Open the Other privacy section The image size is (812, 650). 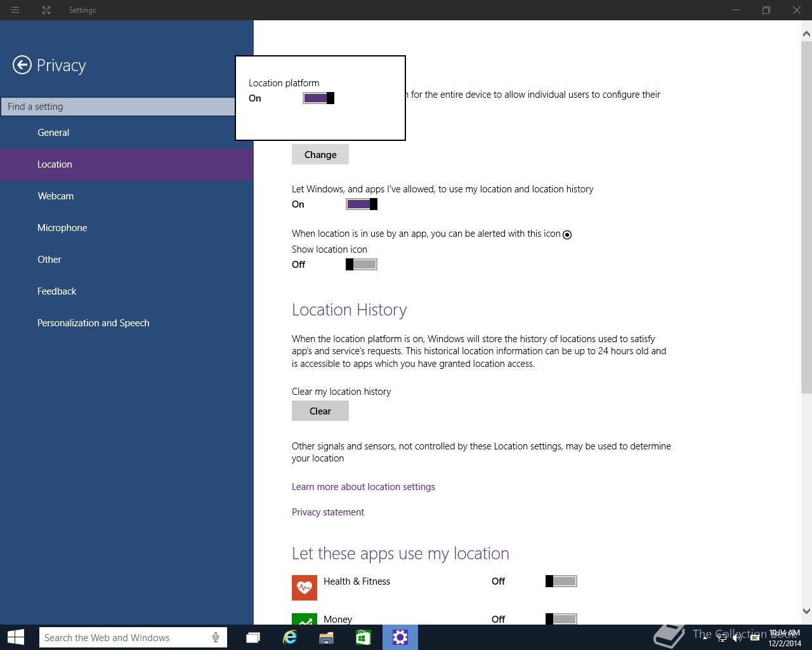(x=127, y=260)
